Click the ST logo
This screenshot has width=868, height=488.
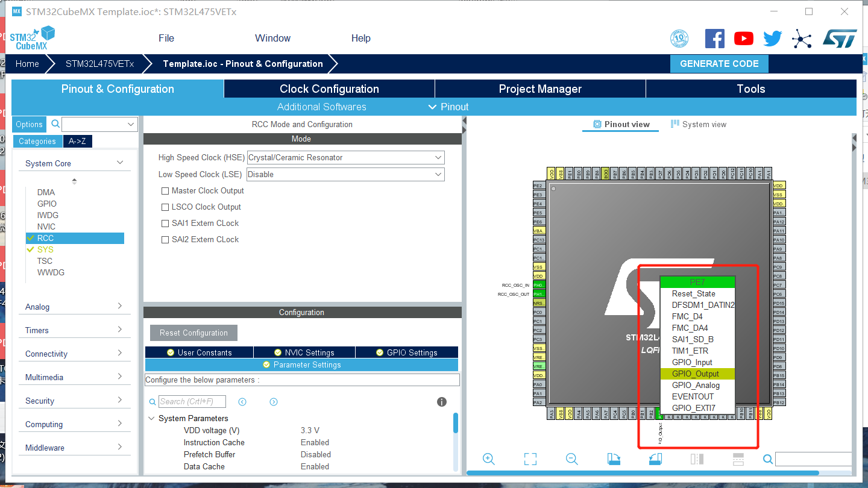tap(840, 39)
